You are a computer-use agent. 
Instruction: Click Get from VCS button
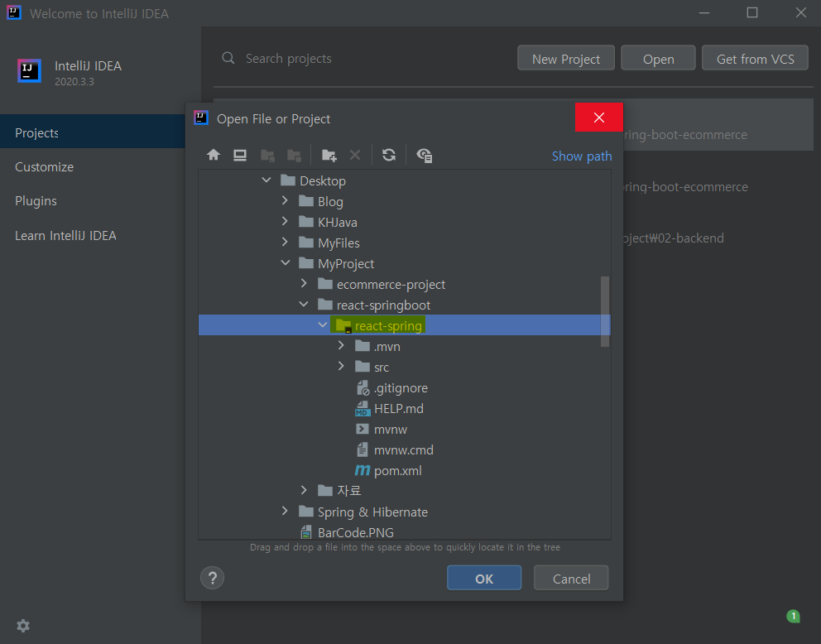[755, 58]
